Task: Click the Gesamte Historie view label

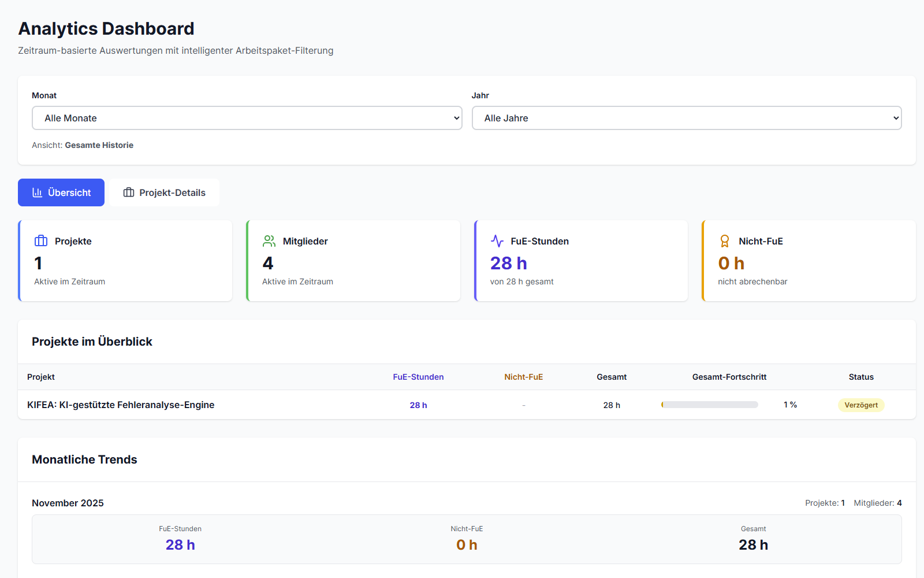Action: click(99, 144)
